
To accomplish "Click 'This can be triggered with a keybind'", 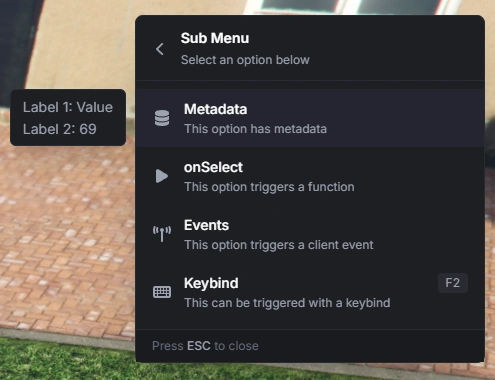I will tap(287, 303).
